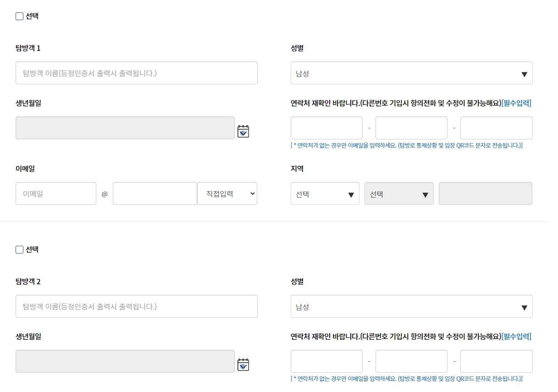
Task: Click the 이메일 address input field
Action: click(x=55, y=193)
